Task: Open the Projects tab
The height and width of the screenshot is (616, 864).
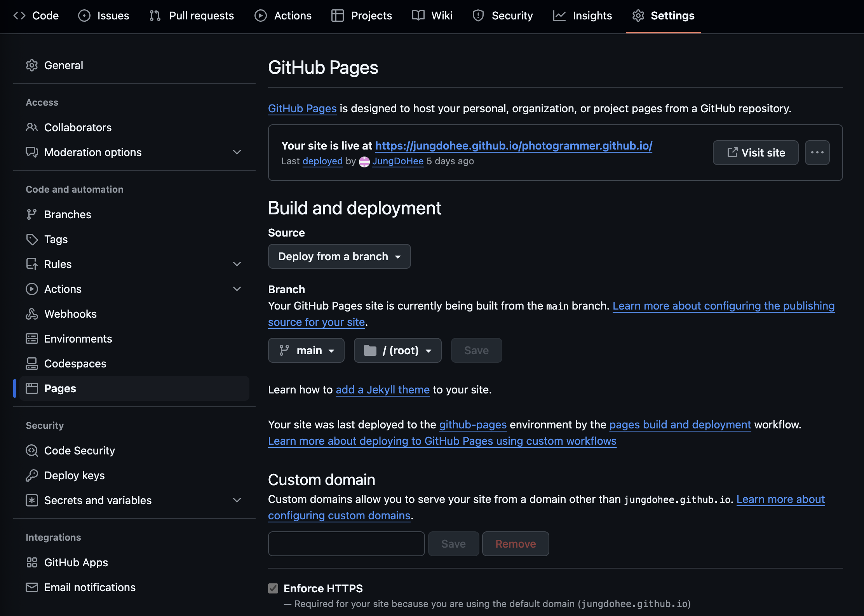Action: [362, 16]
